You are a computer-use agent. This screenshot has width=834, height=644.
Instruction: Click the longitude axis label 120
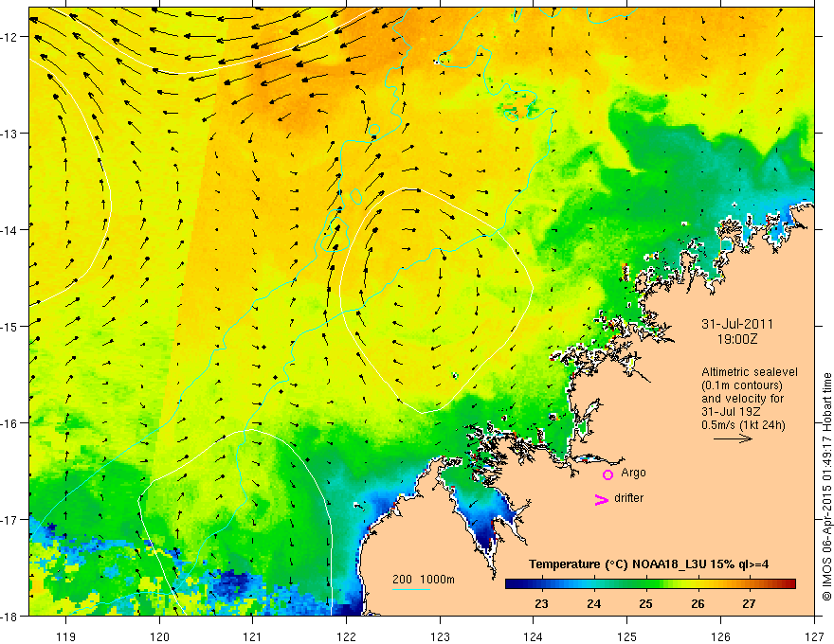coord(159,636)
